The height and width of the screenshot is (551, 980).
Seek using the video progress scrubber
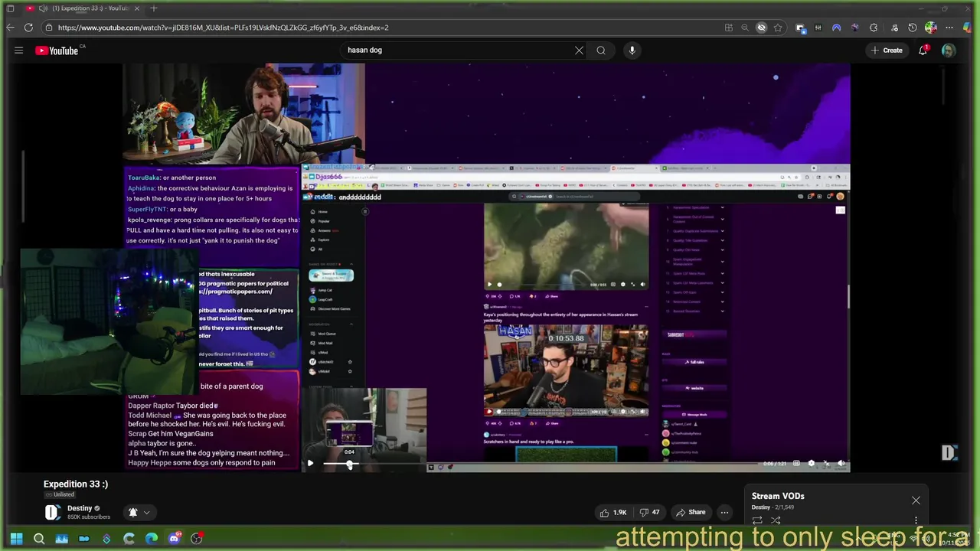(350, 464)
